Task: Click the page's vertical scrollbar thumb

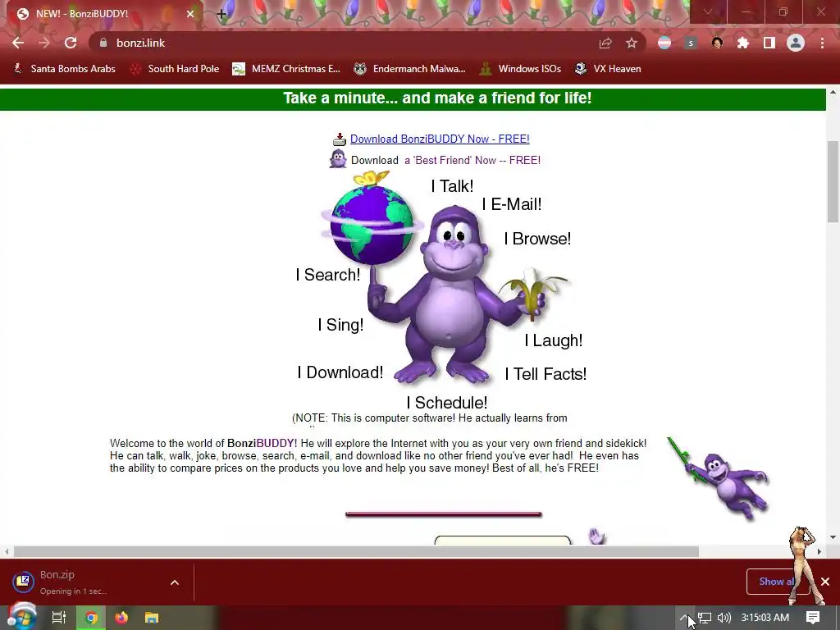Action: (x=833, y=181)
